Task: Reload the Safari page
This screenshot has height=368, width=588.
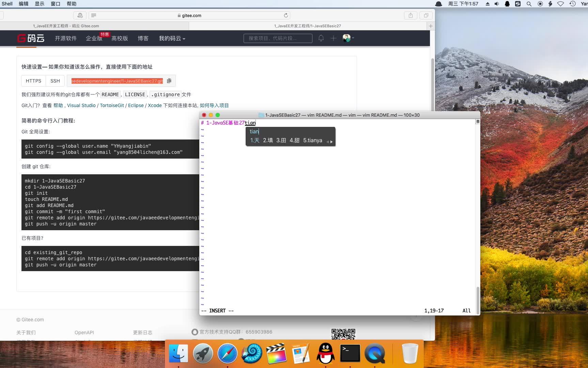Action: pyautogui.click(x=286, y=15)
